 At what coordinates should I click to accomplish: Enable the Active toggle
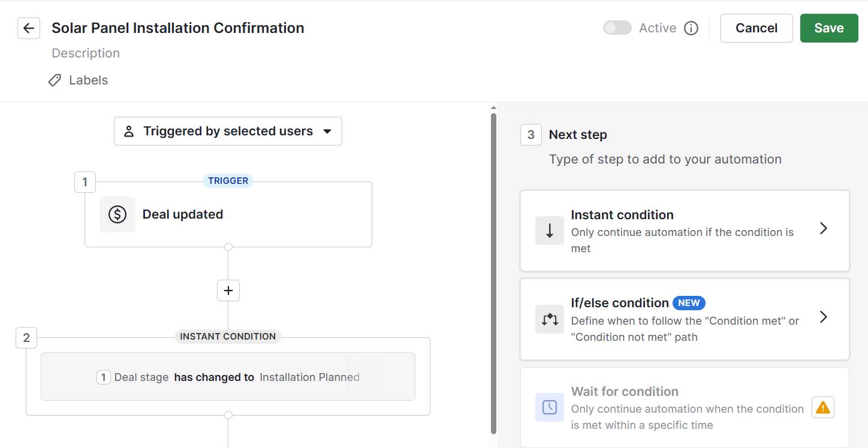click(617, 28)
